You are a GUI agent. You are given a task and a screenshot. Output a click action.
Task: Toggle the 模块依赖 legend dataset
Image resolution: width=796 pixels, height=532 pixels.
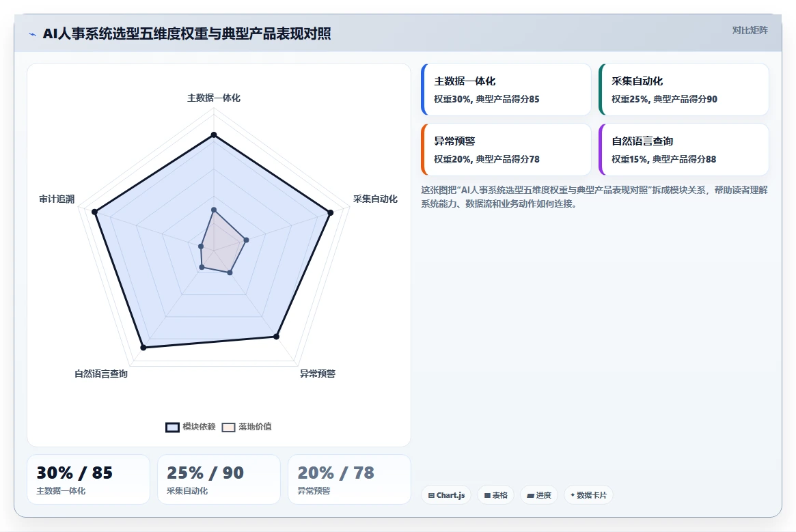point(191,427)
